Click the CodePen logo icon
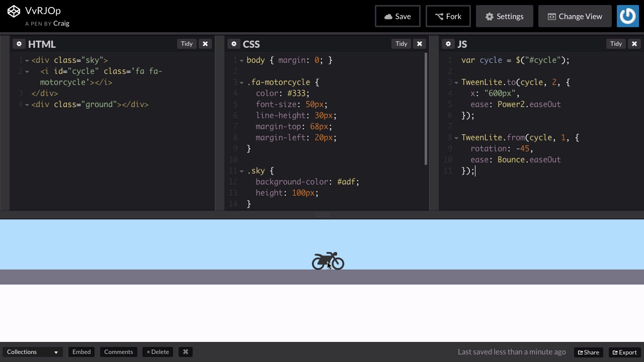This screenshot has width=644, height=362. [x=14, y=11]
